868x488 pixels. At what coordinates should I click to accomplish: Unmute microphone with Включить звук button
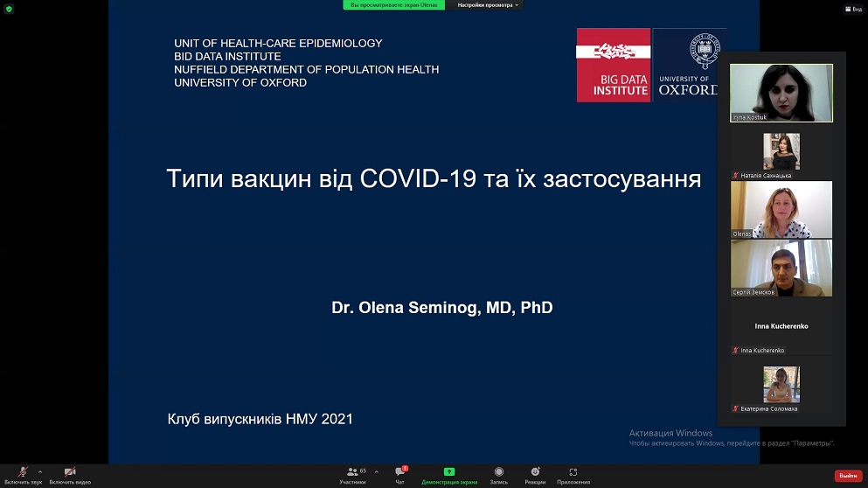23,473
